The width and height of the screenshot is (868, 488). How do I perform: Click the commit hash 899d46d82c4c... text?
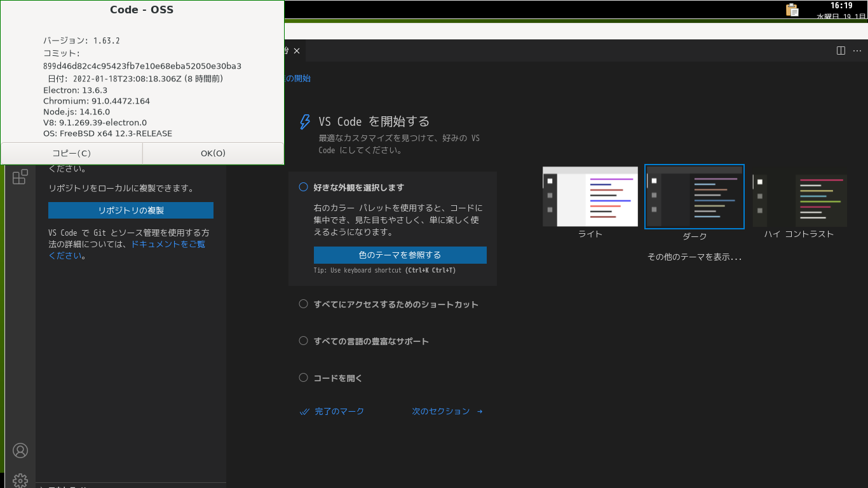[x=142, y=66]
